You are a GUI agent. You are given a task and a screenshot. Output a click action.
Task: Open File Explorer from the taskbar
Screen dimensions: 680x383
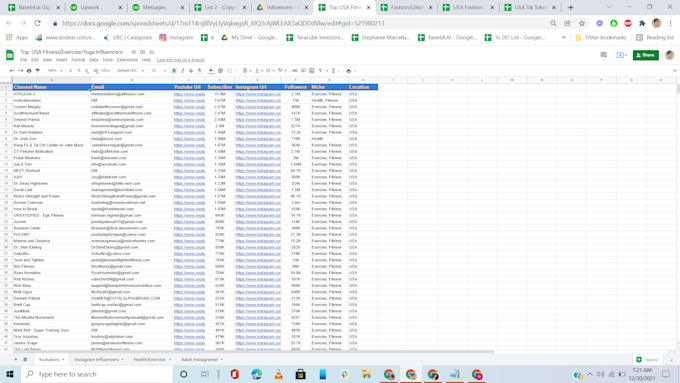[x=366, y=374]
